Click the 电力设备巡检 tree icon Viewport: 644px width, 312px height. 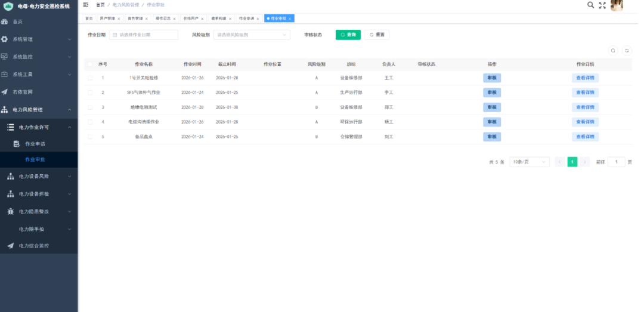pyautogui.click(x=11, y=194)
